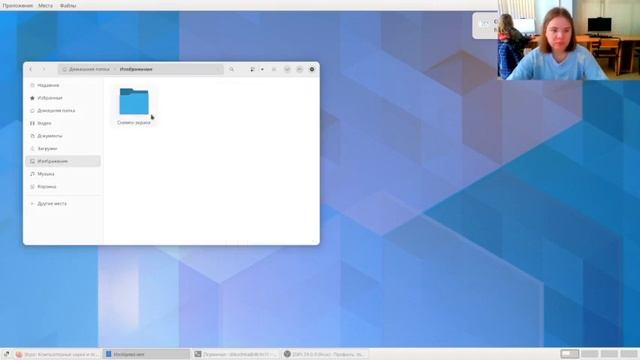This screenshot has width=640, height=360.
Task: Open Документы in the sidebar
Action: click(x=63, y=136)
